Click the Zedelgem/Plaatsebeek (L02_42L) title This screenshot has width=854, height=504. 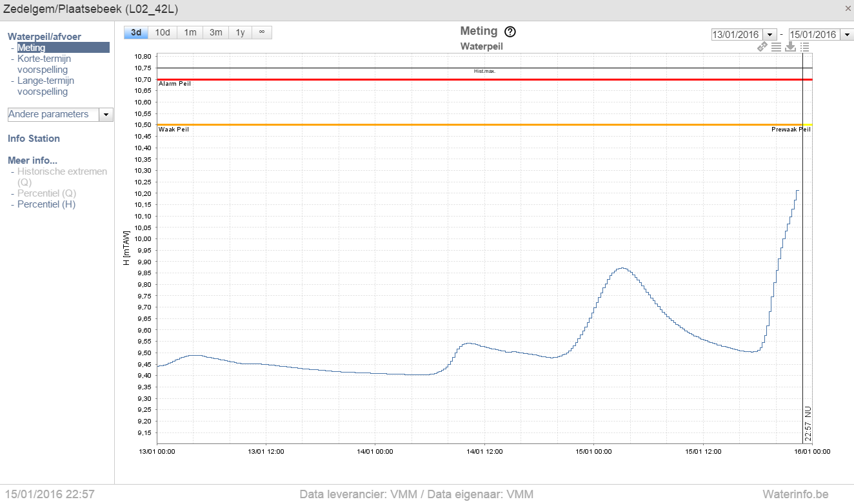click(x=91, y=9)
